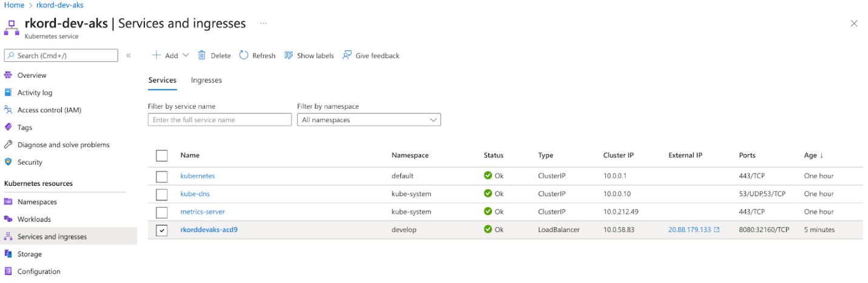
Task: Click the Services and ingresses sidebar icon
Action: [x=8, y=236]
